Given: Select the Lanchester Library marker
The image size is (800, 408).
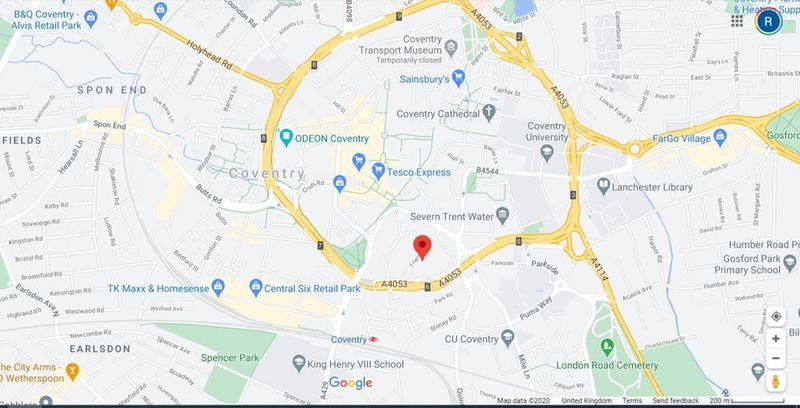Looking at the screenshot, I should 604,186.
